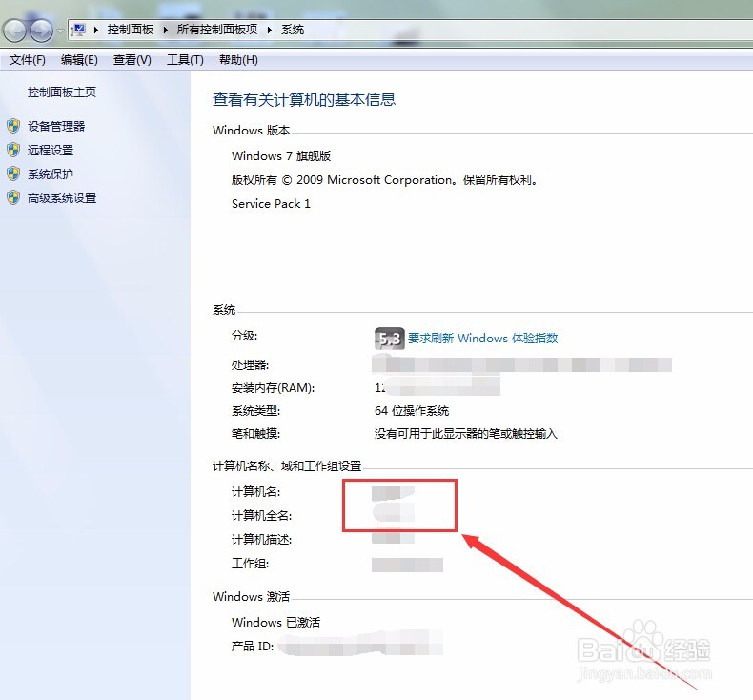Open 系统保护 link
Image resolution: width=753 pixels, height=700 pixels.
point(51,174)
